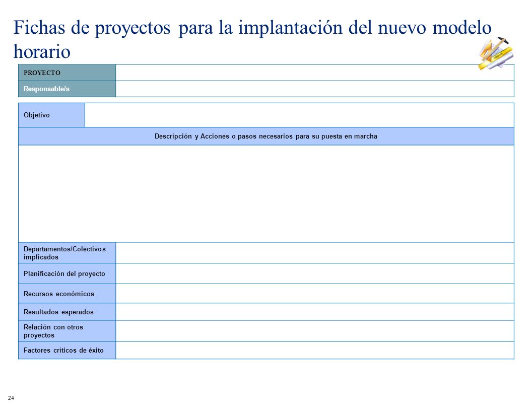Select the slide title text 'Fichas de proyectos'
532x411 pixels.
[x=92, y=28]
